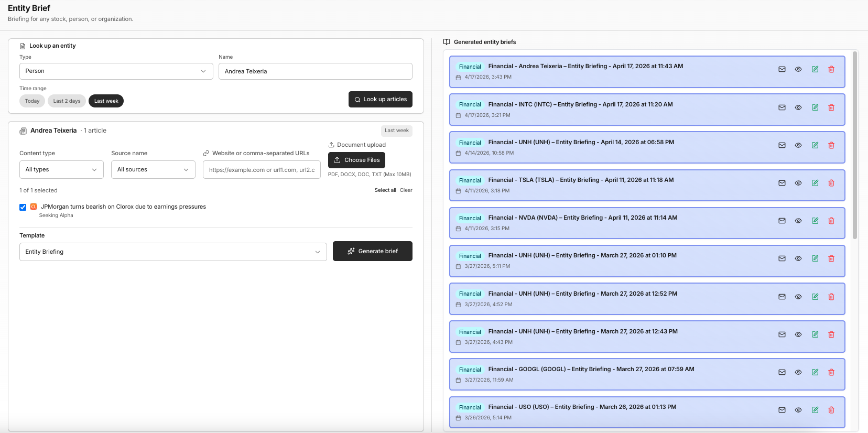Edit the Andrea Teixeria entity brief

pyautogui.click(x=815, y=69)
